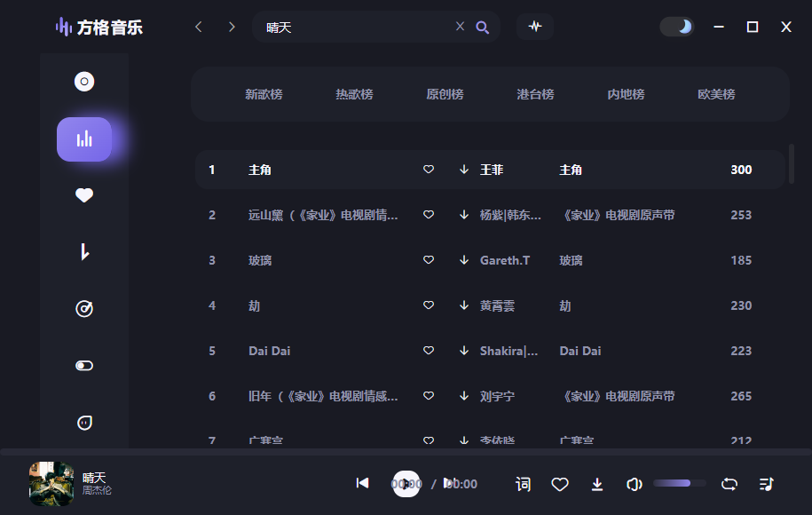The width and height of the screenshot is (812, 515).
Task: Like the current song in player bar
Action: pos(560,484)
